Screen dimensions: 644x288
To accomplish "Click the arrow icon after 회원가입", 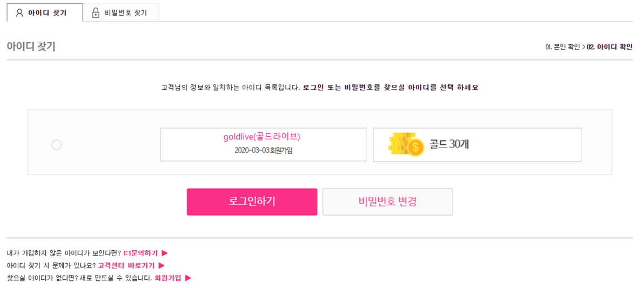I will 188,278.
